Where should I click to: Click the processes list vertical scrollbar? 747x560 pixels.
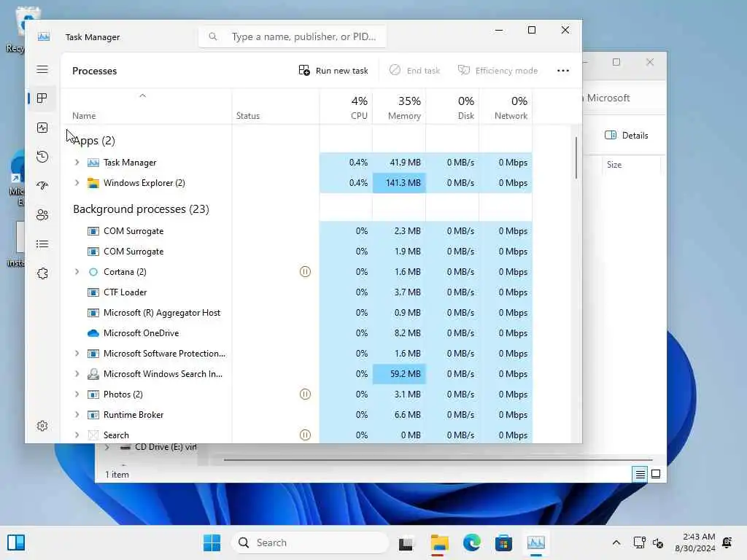coord(576,157)
